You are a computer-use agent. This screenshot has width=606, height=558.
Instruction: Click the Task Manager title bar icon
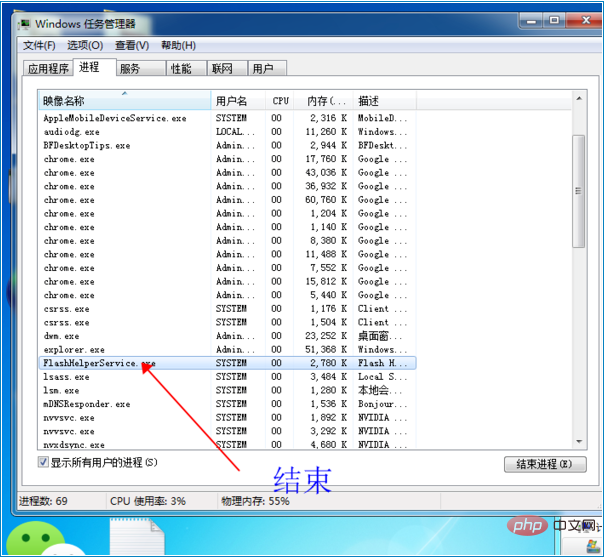point(25,24)
